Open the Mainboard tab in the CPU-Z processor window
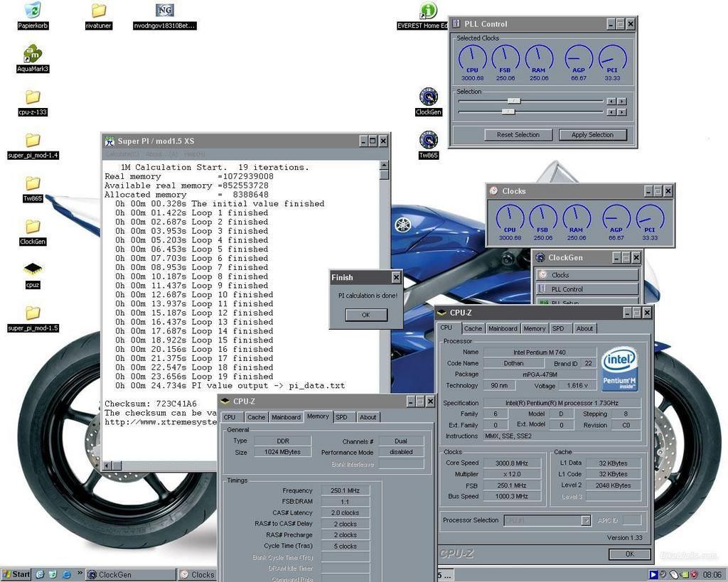The width and height of the screenshot is (728, 582). (503, 328)
